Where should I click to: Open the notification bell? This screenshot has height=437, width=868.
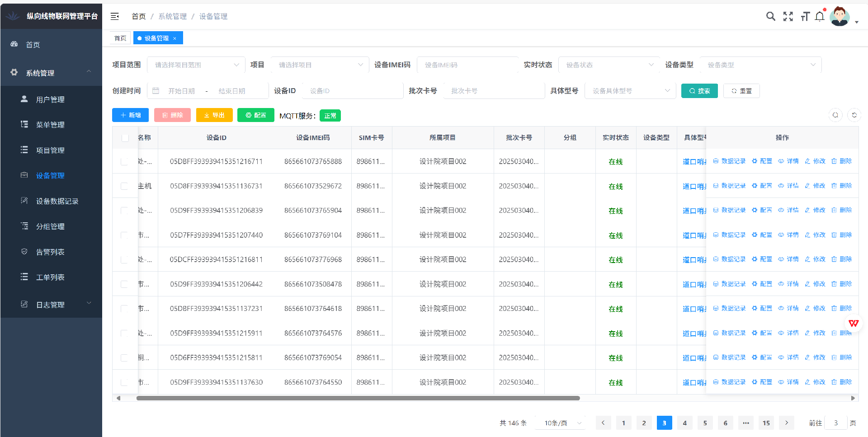click(x=820, y=17)
